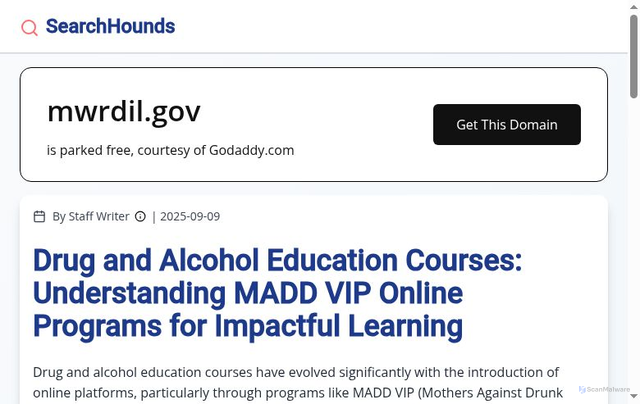Select the By Staff Writer byline
640x404 pixels.
click(x=91, y=216)
